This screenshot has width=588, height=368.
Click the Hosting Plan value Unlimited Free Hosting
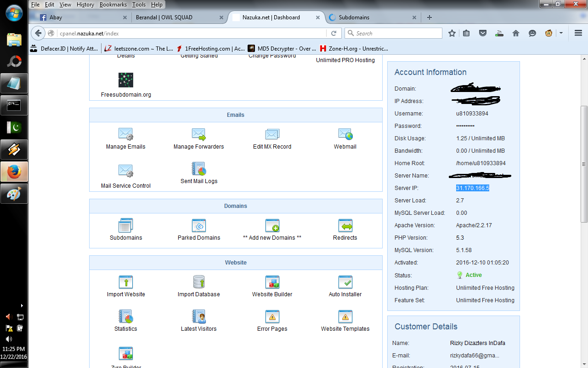tap(485, 288)
